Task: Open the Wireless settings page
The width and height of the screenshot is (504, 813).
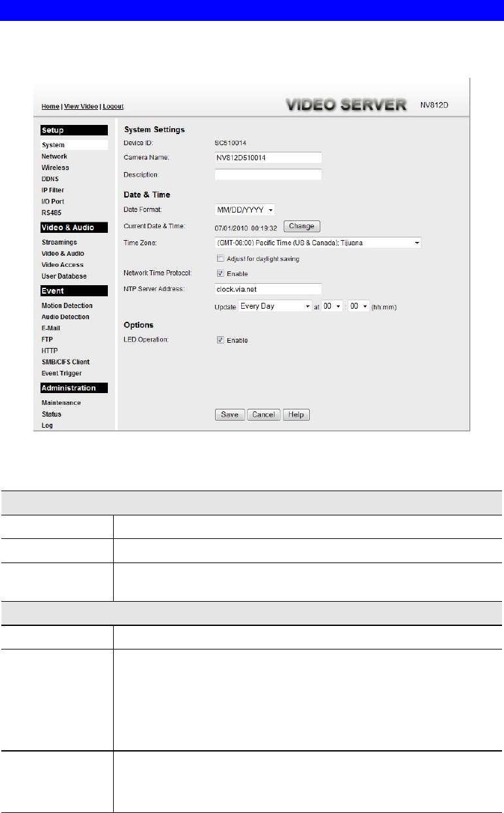Action: tap(55, 167)
